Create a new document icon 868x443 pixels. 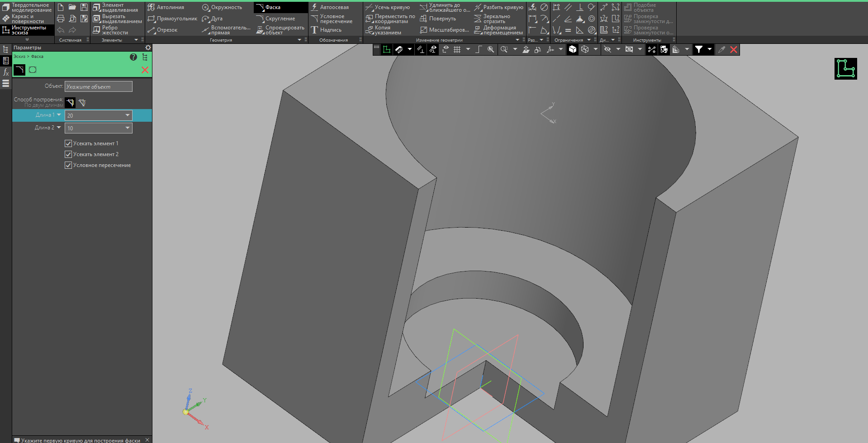pos(61,7)
